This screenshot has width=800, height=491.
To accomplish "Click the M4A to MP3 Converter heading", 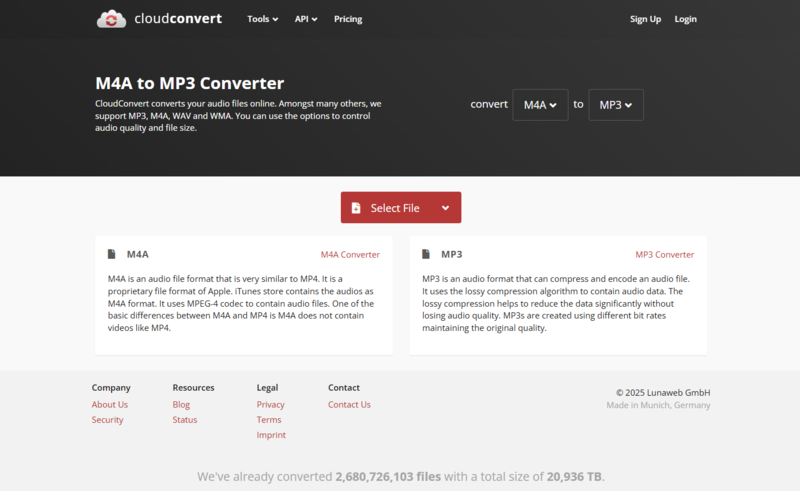I will (190, 83).
